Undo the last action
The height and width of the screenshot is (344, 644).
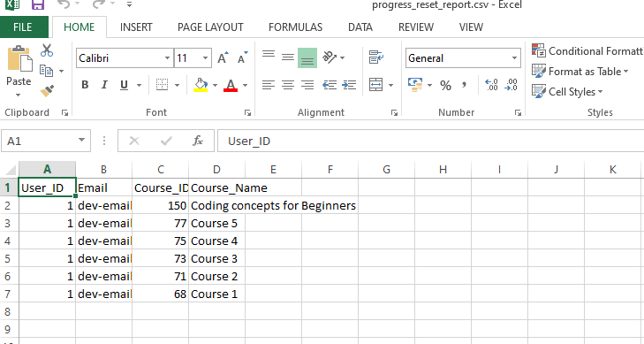coord(64,4)
